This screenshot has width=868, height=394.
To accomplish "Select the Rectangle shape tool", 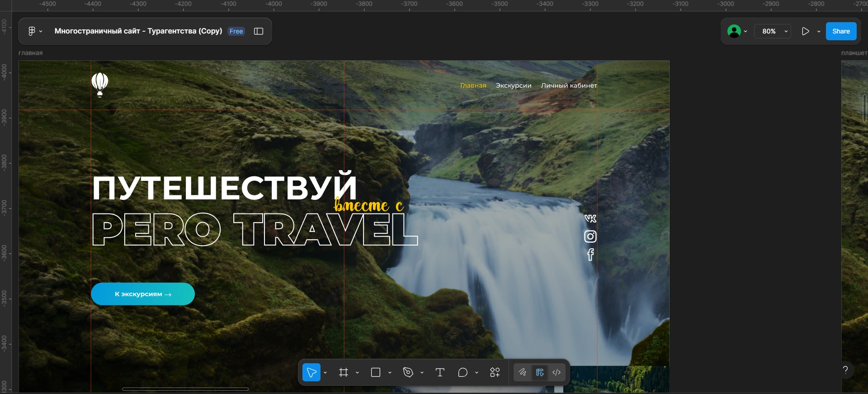I will [376, 372].
